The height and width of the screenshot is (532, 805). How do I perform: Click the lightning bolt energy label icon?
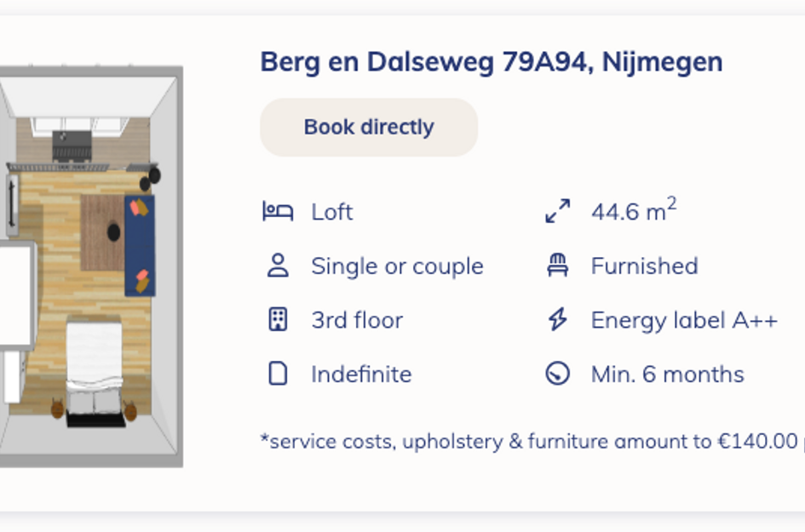(557, 320)
